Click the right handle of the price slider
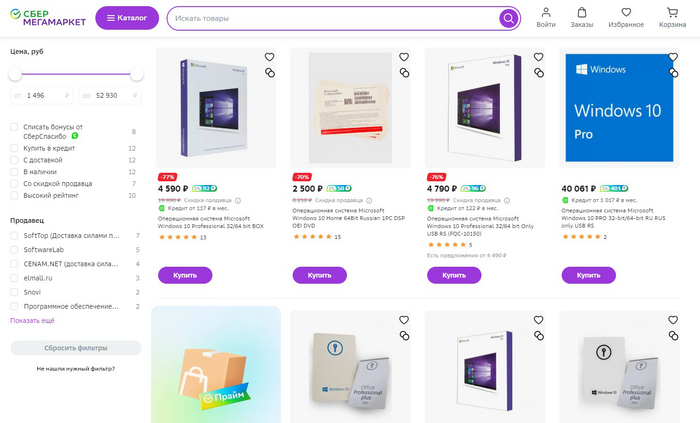Screen dimensions: 700x423 pos(137,74)
